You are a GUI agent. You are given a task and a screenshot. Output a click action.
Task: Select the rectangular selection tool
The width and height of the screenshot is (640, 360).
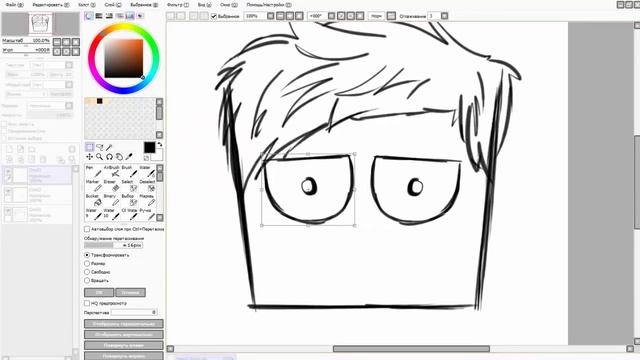89,147
